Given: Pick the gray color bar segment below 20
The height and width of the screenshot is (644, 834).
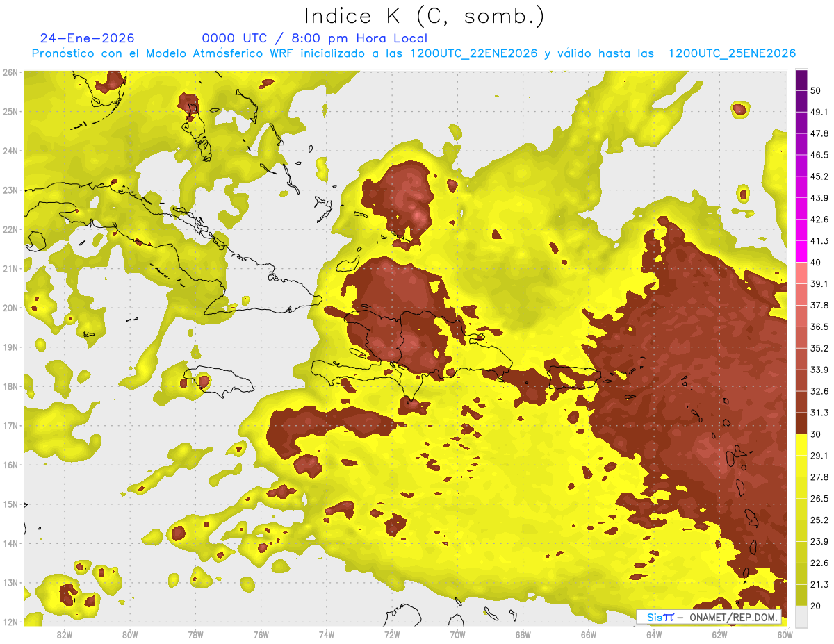Looking at the screenshot, I should pyautogui.click(x=801, y=616).
